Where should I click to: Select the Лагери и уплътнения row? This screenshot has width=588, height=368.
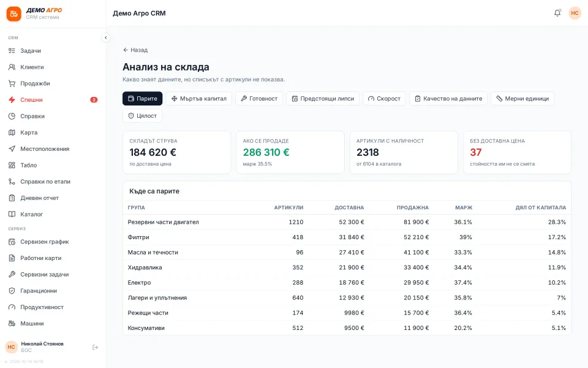point(347,298)
